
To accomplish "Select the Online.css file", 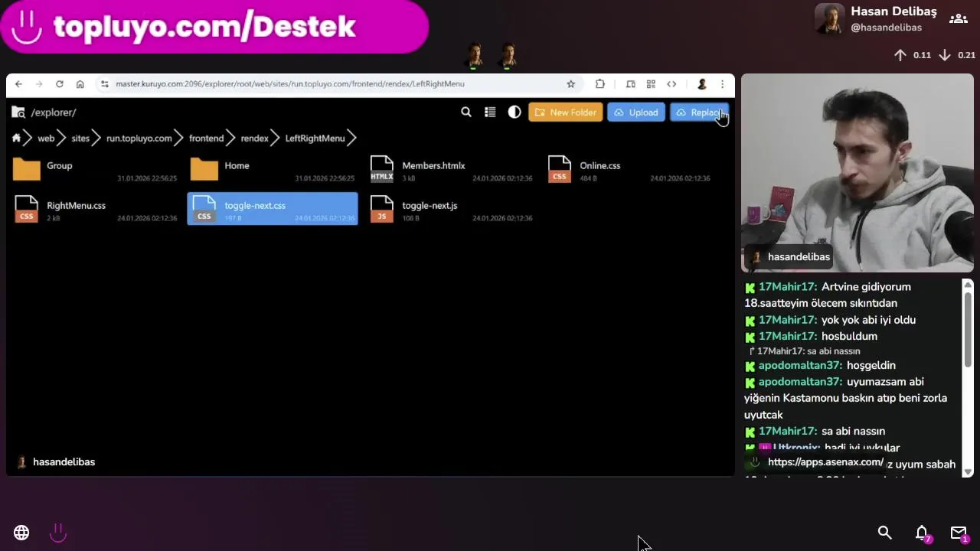I will coord(628,170).
